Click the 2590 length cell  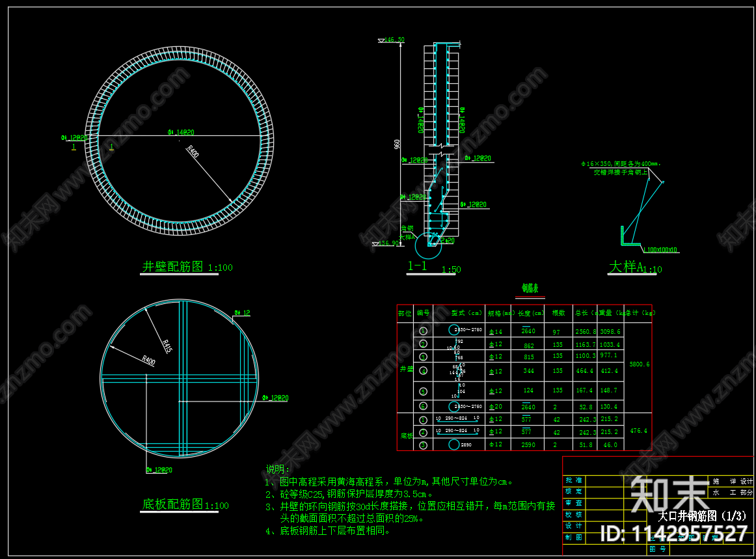tap(528, 444)
